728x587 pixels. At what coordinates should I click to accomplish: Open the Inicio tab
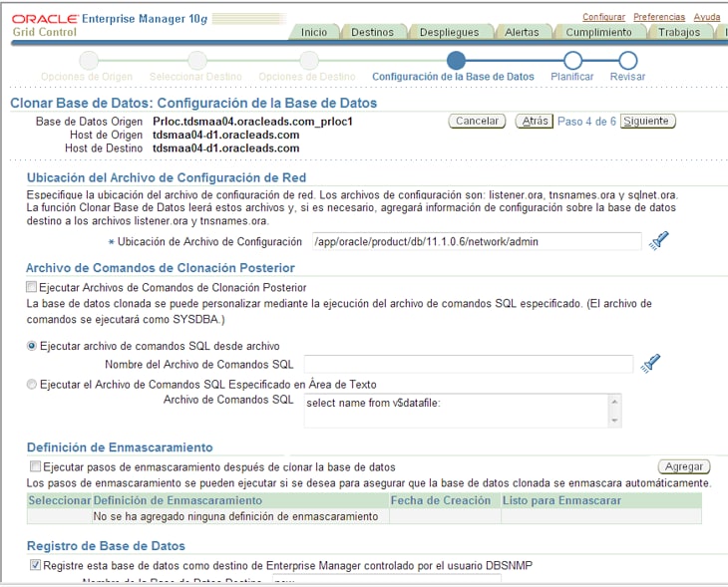pos(314,32)
